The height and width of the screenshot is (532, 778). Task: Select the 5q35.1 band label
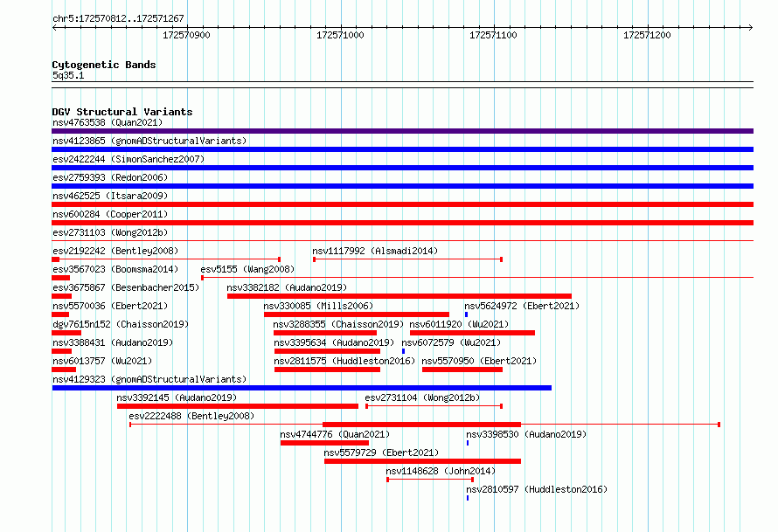68,75
